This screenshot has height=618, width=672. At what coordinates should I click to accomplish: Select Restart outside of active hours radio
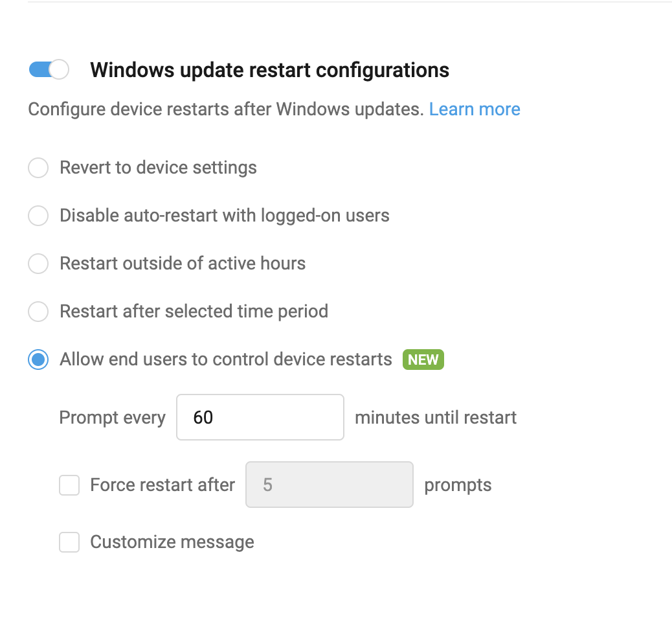pyautogui.click(x=38, y=264)
